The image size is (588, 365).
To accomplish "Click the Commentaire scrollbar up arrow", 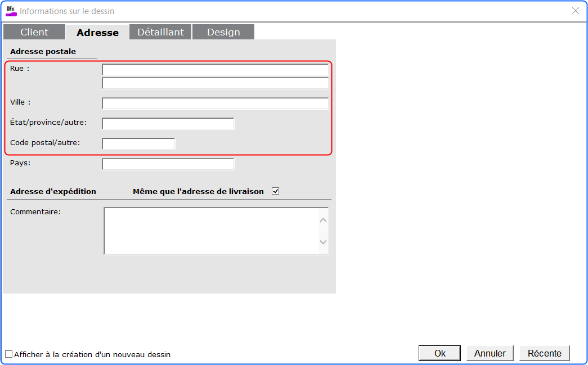I will pos(323,220).
